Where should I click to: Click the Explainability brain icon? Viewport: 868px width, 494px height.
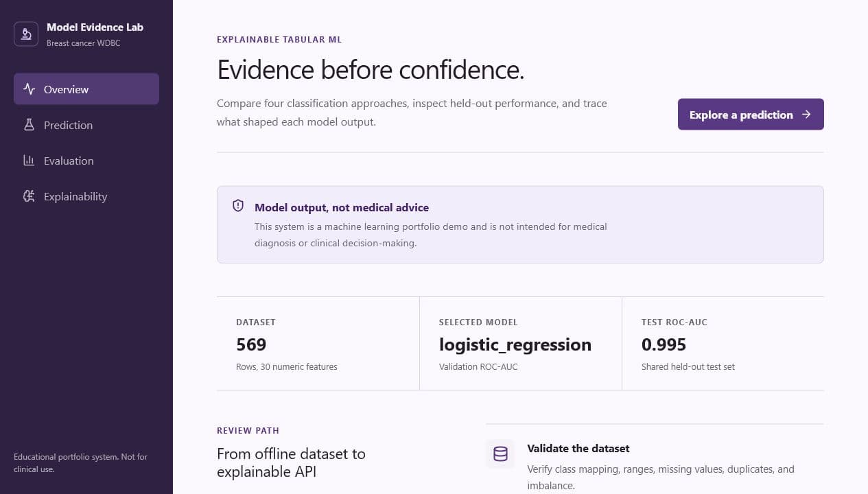pyautogui.click(x=29, y=196)
